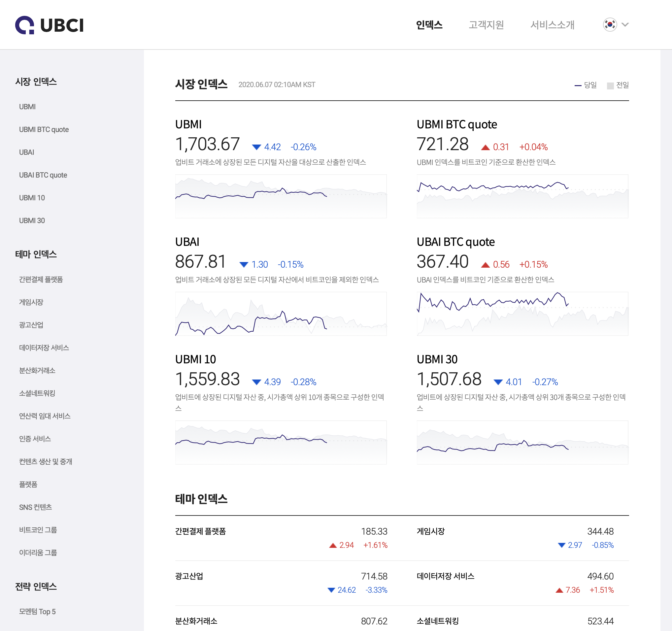Click the UBAI value 867.81
This screenshot has width=672, height=631.
point(200,262)
